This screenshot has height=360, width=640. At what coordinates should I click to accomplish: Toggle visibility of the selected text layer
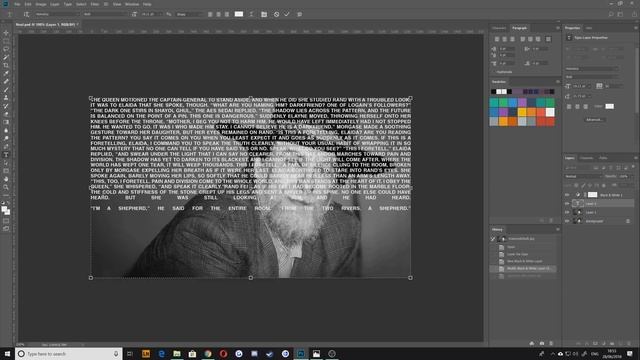point(567,203)
